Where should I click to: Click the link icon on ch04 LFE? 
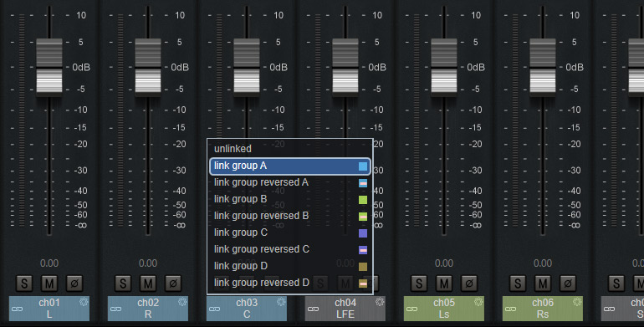point(313,309)
